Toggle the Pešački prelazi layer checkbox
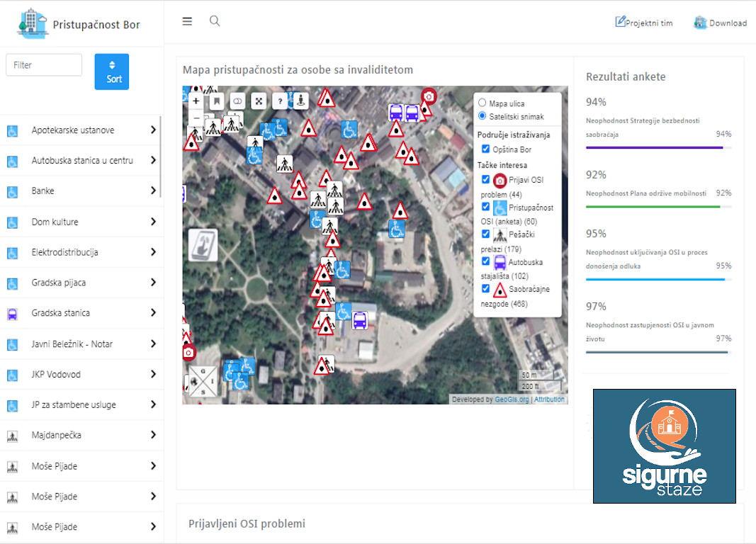Image resolution: width=756 pixels, height=544 pixels. 485,234
